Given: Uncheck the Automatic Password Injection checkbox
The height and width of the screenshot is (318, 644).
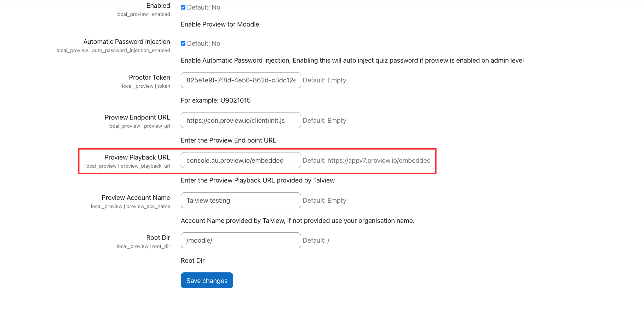Looking at the screenshot, I should (x=183, y=44).
